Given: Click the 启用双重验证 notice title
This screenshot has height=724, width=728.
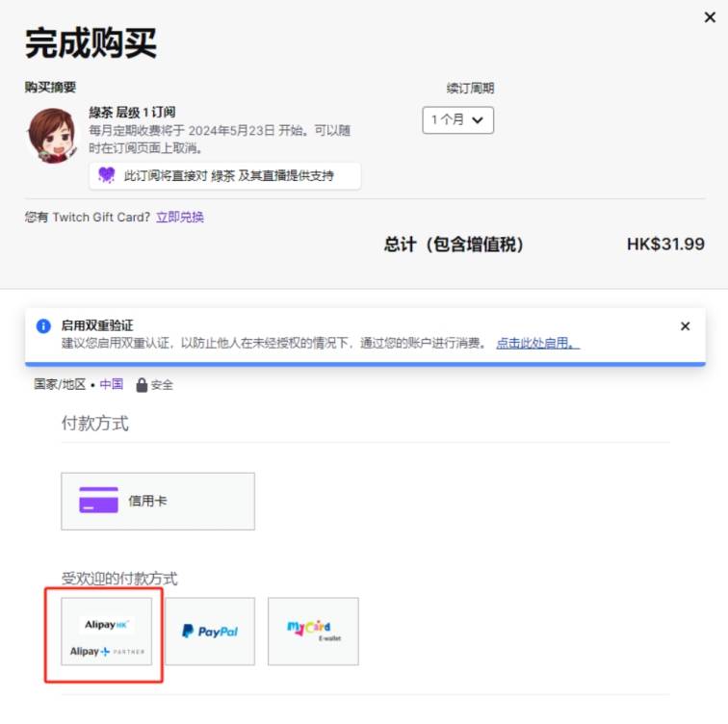Looking at the screenshot, I should point(97,325).
